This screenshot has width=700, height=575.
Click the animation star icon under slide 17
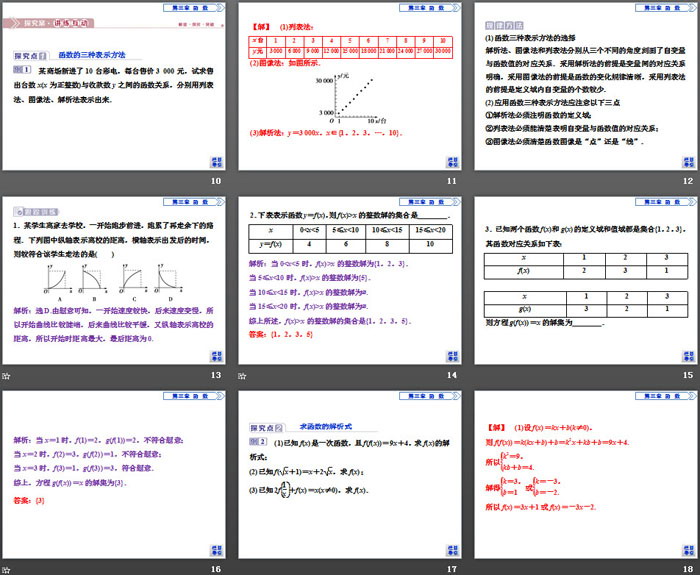point(242,570)
